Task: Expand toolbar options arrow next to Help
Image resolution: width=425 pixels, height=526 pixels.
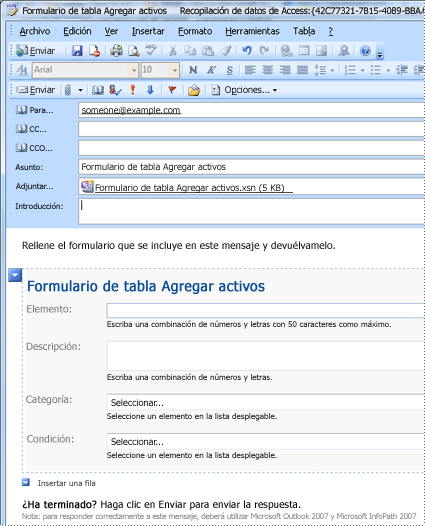Action: tap(380, 55)
